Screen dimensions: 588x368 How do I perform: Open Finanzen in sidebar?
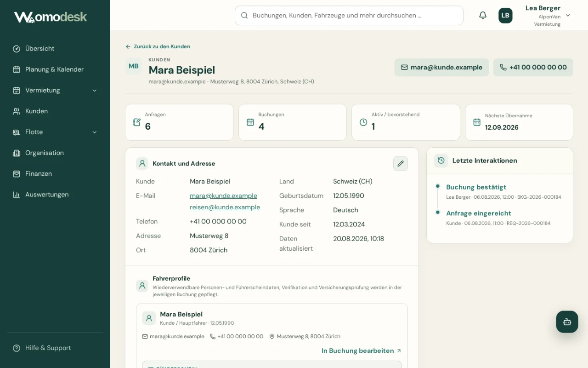tap(55, 174)
